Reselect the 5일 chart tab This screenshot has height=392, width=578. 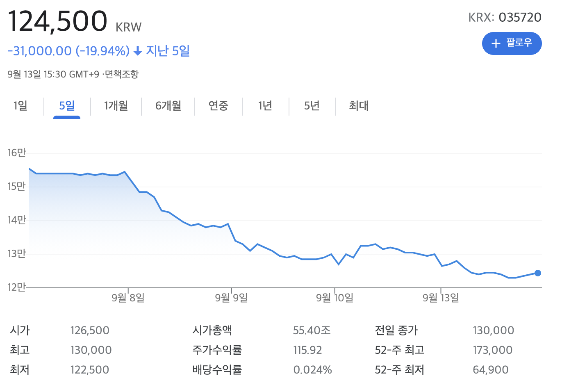(x=66, y=106)
